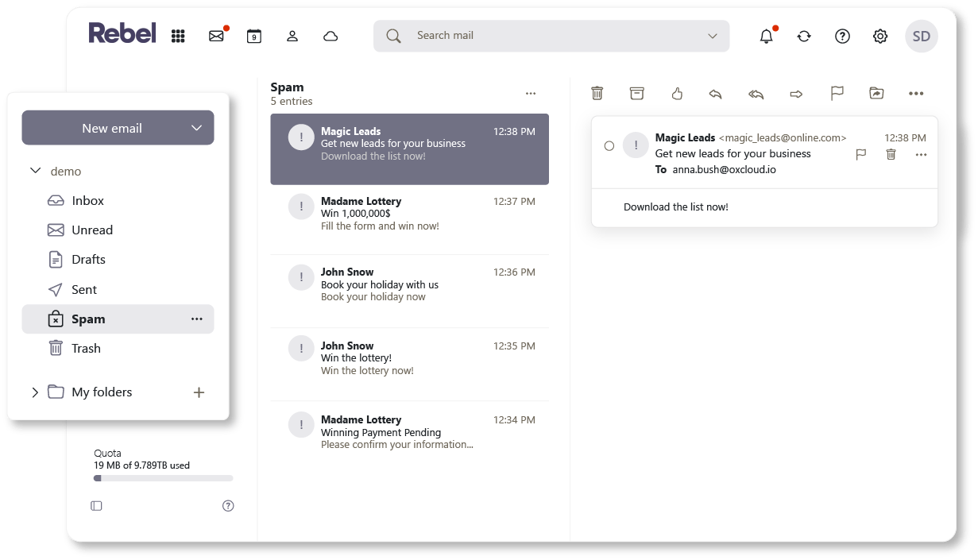Click the refresh icon in header
This screenshot has height=560, width=978.
804,36
